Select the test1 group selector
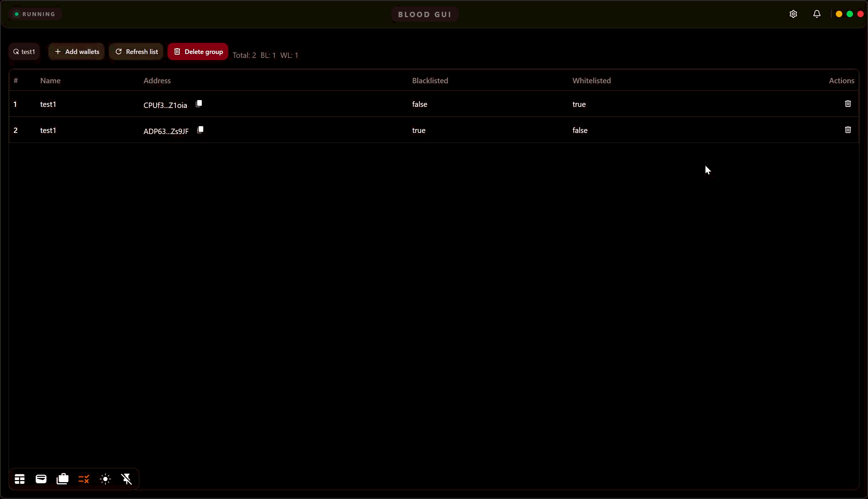 click(x=24, y=52)
